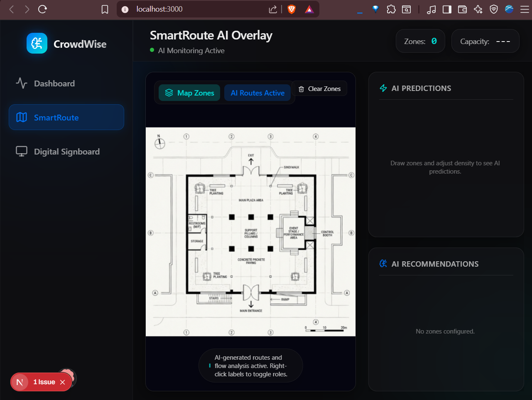Click the AI Predictions lightning icon
The image size is (532, 400).
[383, 88]
